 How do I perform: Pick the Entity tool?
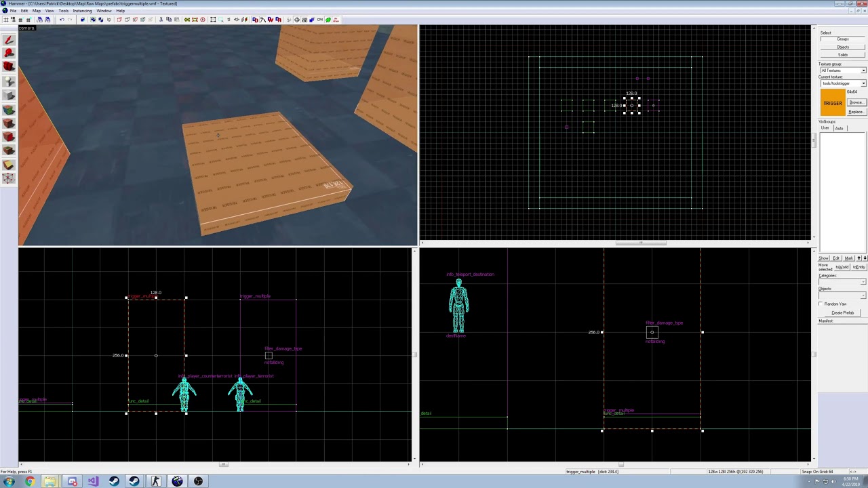click(9, 81)
